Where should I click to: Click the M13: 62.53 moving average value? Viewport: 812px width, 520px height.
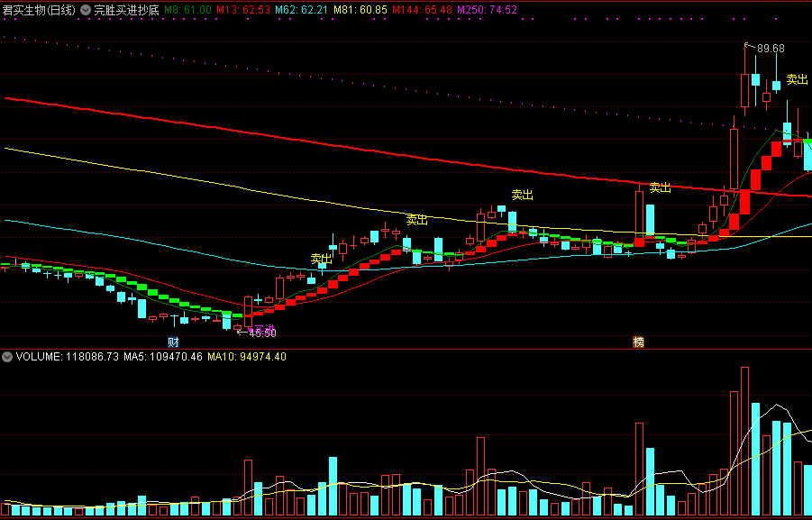pos(243,10)
